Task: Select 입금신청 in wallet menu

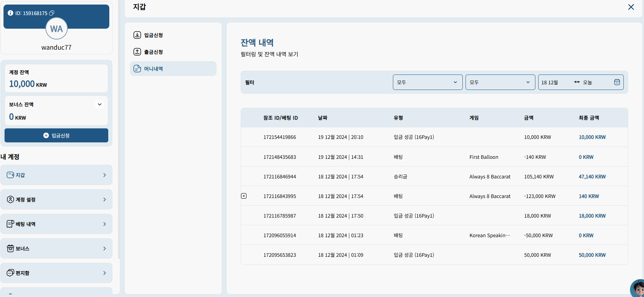Action: pos(173,35)
